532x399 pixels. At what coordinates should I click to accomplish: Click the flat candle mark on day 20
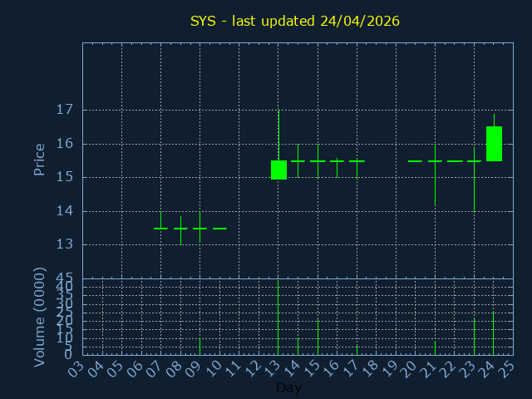[x=415, y=161]
